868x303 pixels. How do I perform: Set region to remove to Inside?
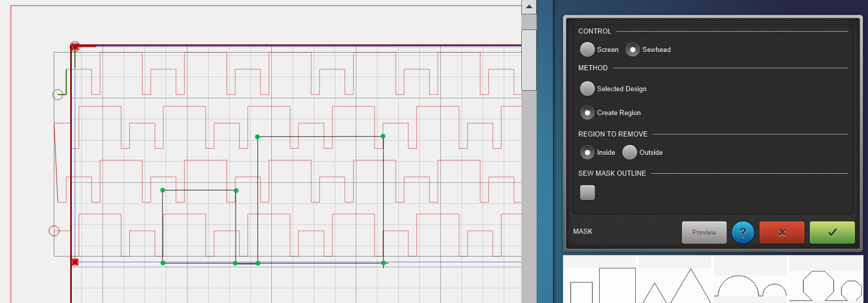click(x=587, y=152)
